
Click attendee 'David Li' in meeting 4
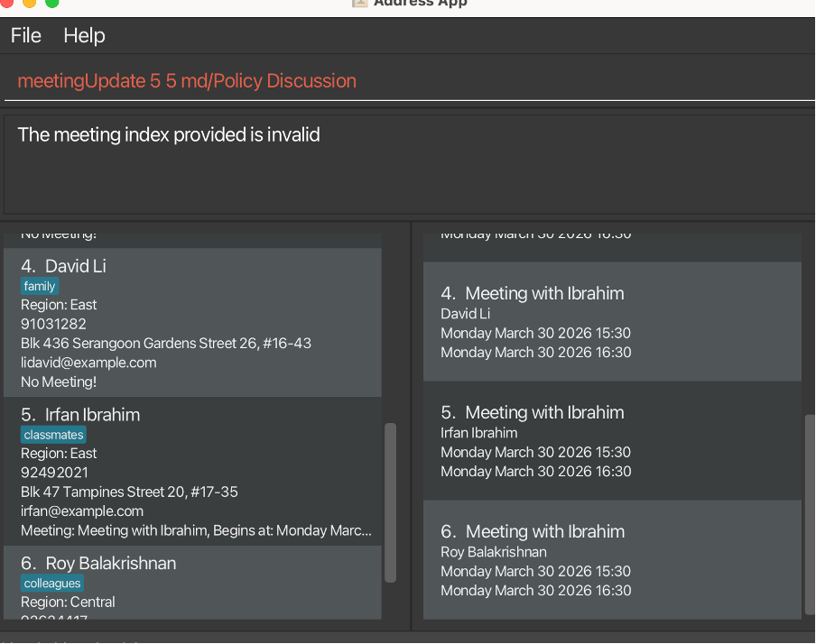tap(465, 314)
